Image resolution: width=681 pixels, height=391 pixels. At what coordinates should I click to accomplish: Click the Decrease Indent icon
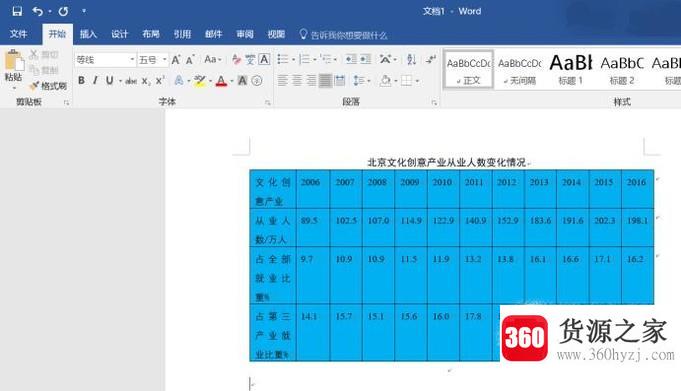pyautogui.click(x=351, y=59)
